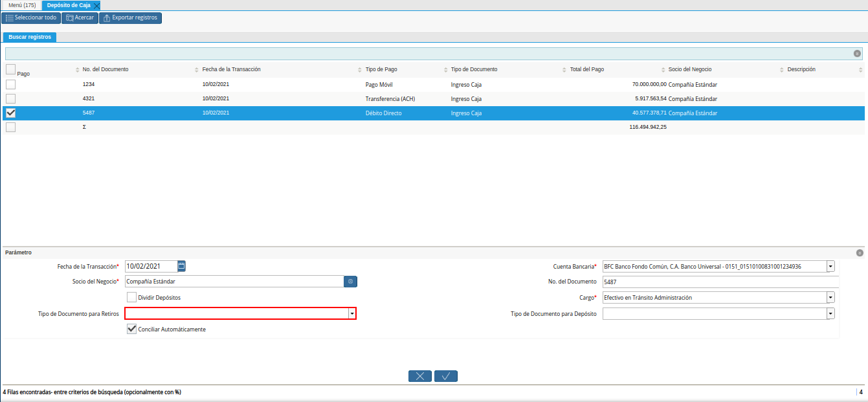The width and height of the screenshot is (868, 402).
Task: Click the Exportar registros button
Action: [x=130, y=17]
